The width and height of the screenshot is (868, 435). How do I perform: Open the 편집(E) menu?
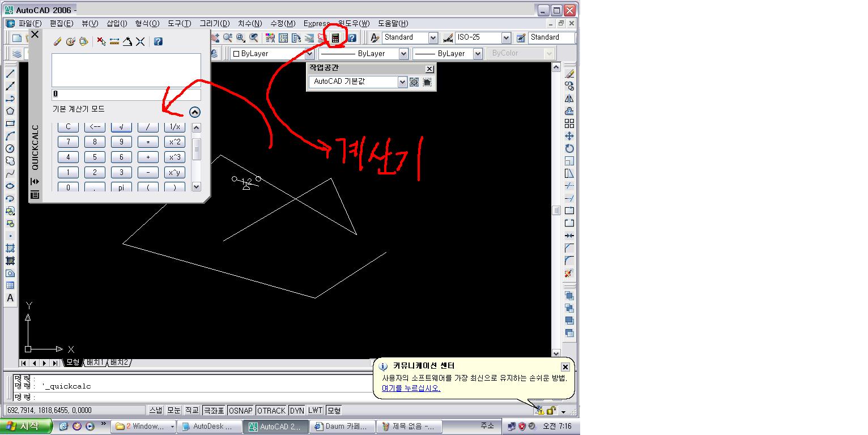(x=61, y=23)
